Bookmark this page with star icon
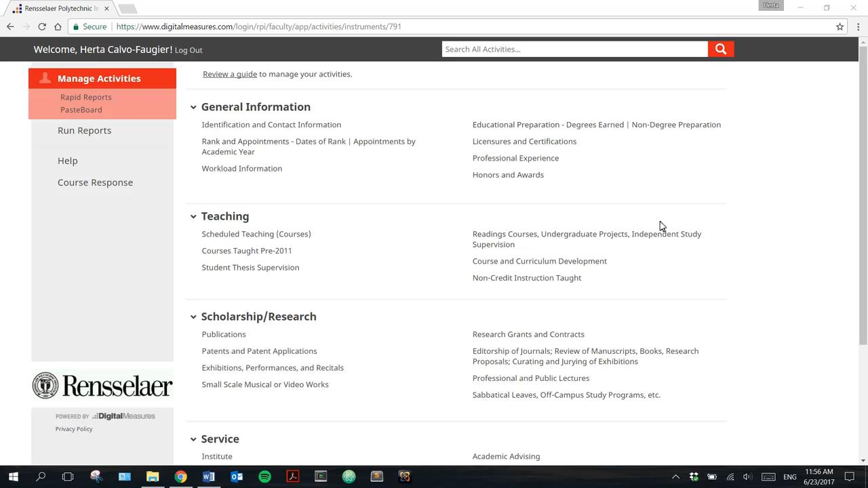Image resolution: width=868 pixels, height=488 pixels. pyautogui.click(x=840, y=26)
